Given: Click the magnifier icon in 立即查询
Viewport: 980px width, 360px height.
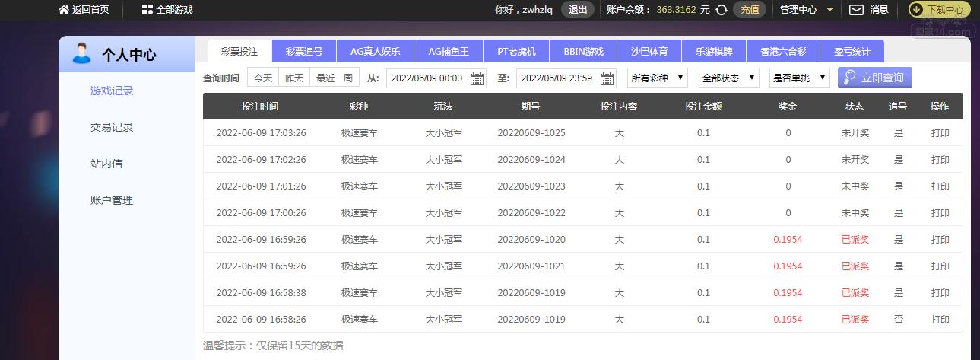Looking at the screenshot, I should tap(849, 78).
